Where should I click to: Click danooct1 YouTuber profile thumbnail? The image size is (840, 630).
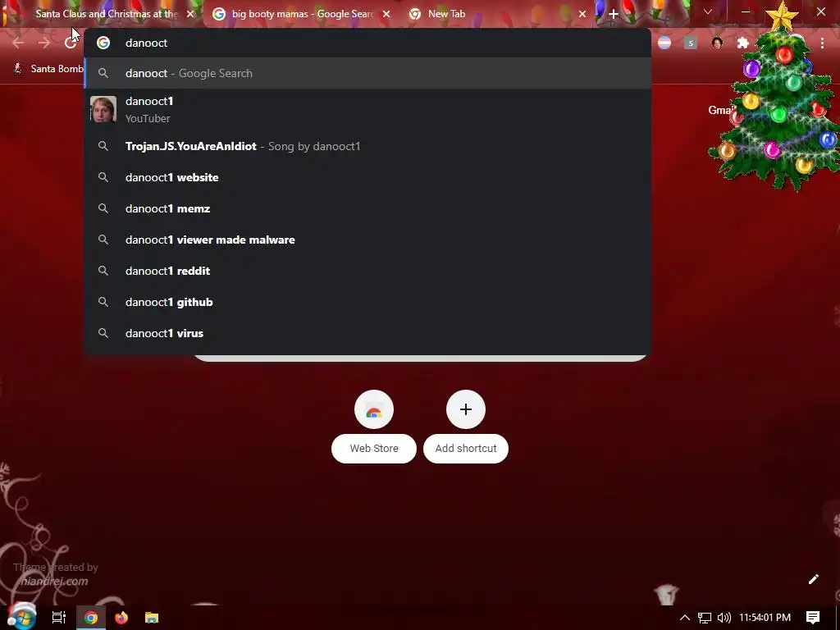pos(103,109)
